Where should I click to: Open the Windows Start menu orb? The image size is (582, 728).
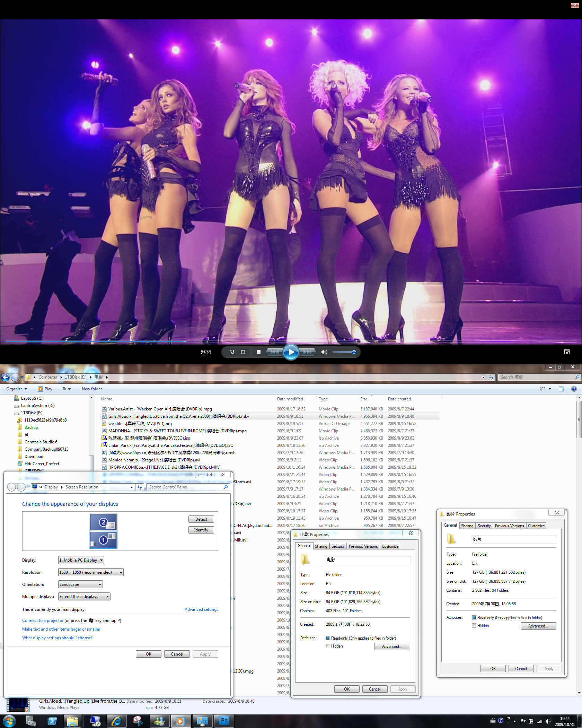point(9,721)
